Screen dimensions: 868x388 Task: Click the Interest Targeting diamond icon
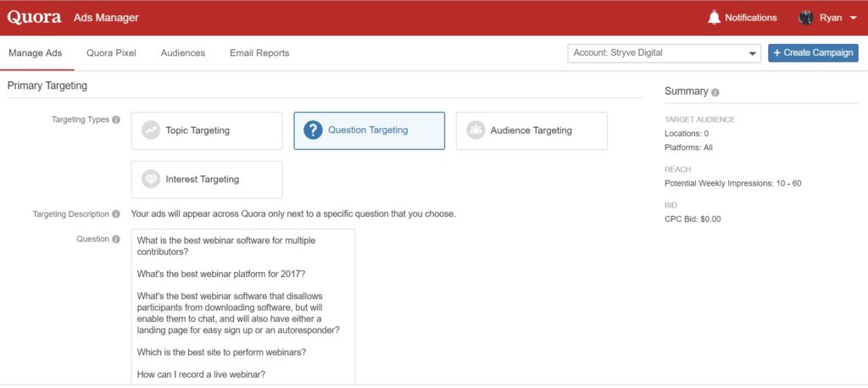pos(151,180)
